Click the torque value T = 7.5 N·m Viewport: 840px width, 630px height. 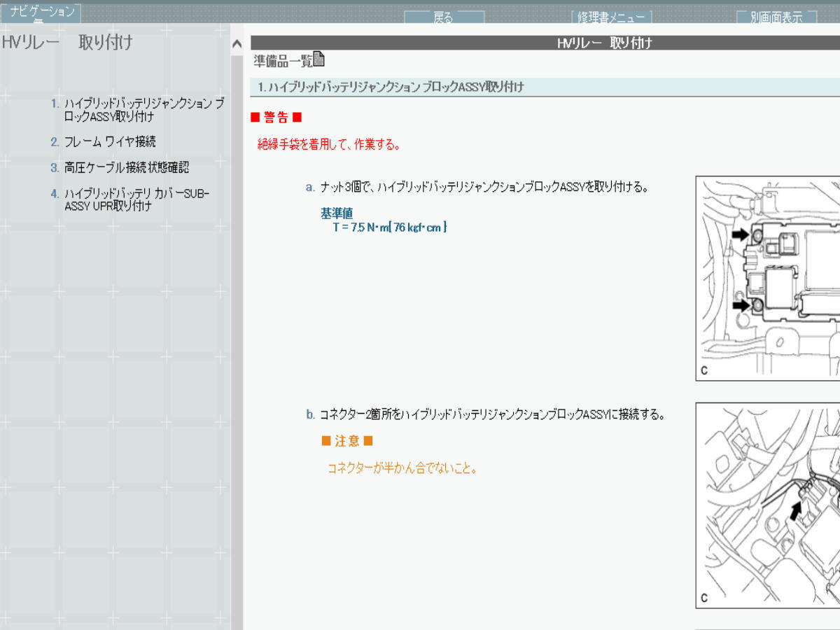[x=389, y=227]
